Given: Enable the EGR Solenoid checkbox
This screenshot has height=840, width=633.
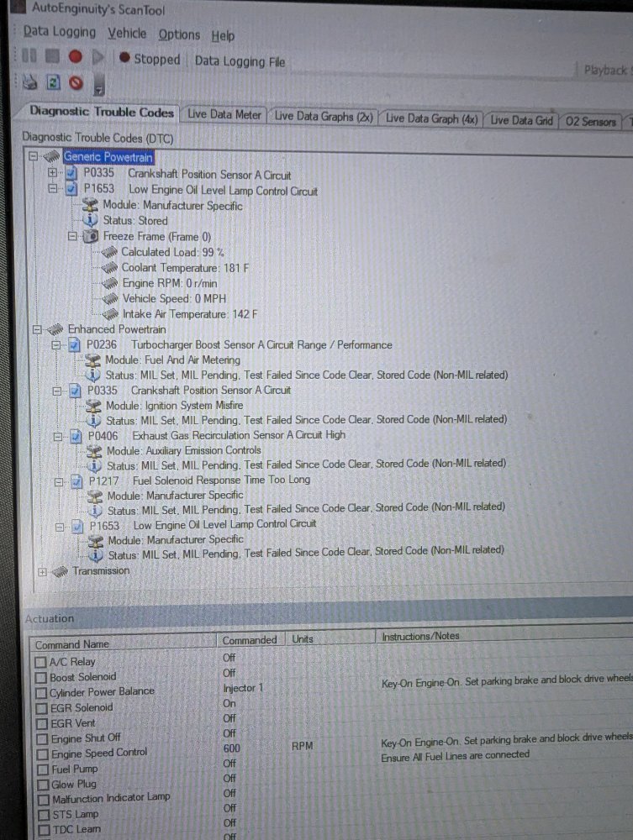Looking at the screenshot, I should pyautogui.click(x=40, y=708).
